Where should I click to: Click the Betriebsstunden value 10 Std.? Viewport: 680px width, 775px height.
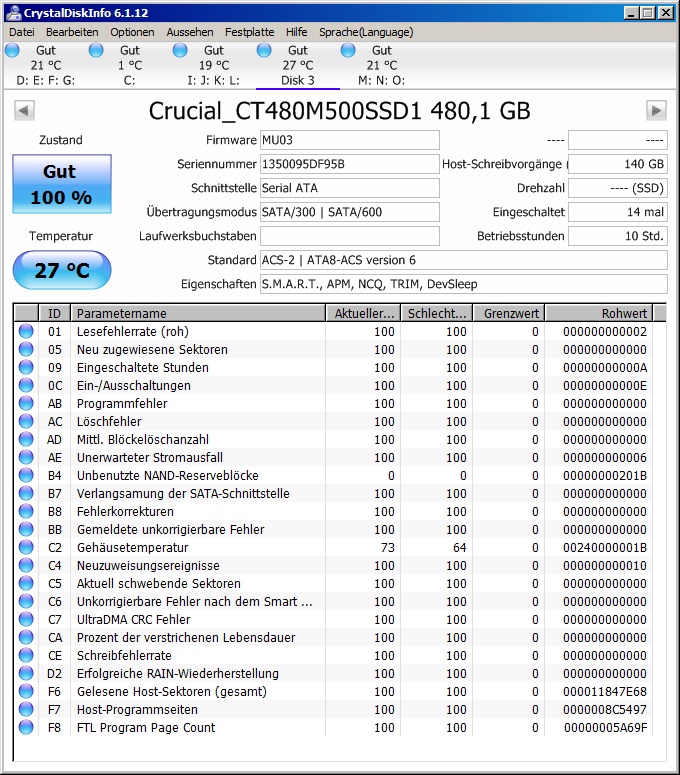(618, 236)
